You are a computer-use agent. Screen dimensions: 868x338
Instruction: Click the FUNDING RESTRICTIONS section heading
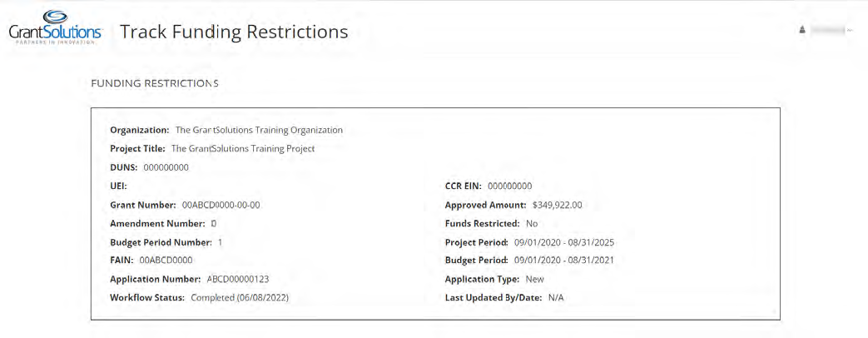click(154, 84)
